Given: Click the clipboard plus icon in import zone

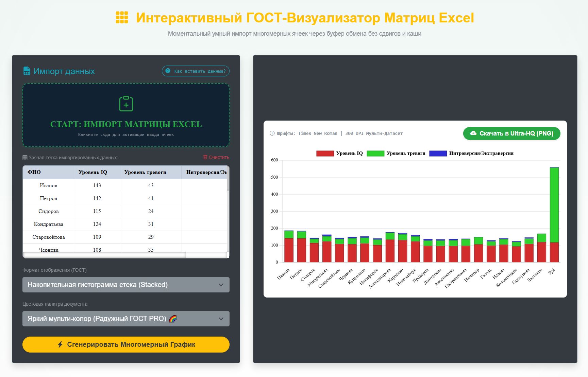Looking at the screenshot, I should click(126, 104).
